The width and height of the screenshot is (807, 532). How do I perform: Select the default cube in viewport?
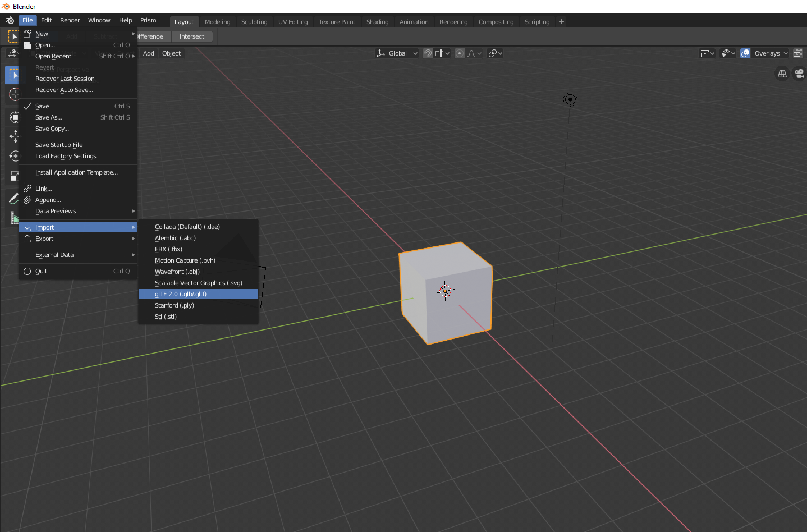pos(446,292)
